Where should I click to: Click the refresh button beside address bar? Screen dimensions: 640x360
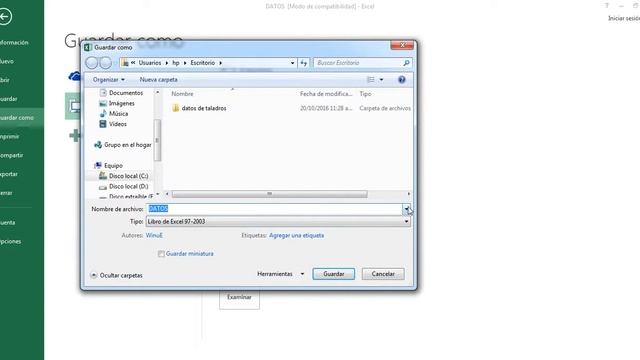pyautogui.click(x=304, y=63)
